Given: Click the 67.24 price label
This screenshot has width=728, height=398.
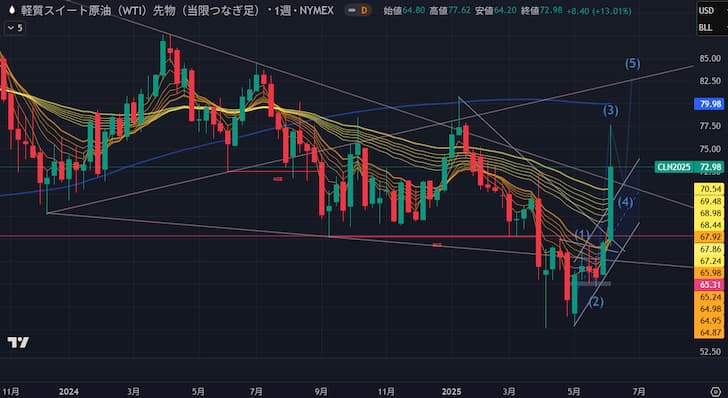Looking at the screenshot, I should coord(709,261).
